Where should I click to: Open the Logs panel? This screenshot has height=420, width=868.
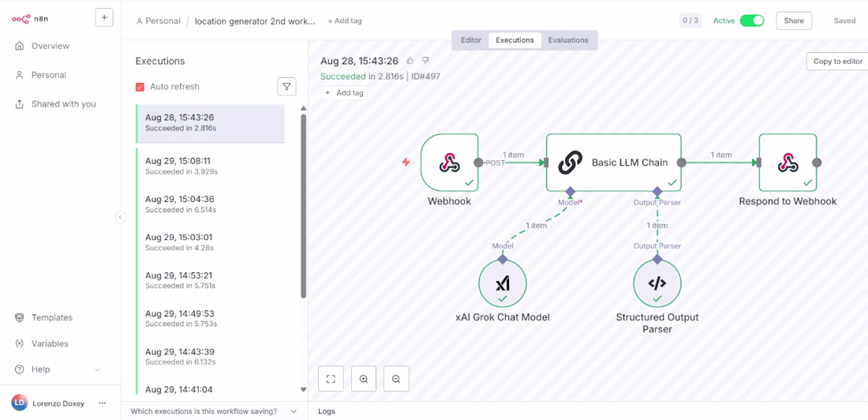tap(327, 411)
